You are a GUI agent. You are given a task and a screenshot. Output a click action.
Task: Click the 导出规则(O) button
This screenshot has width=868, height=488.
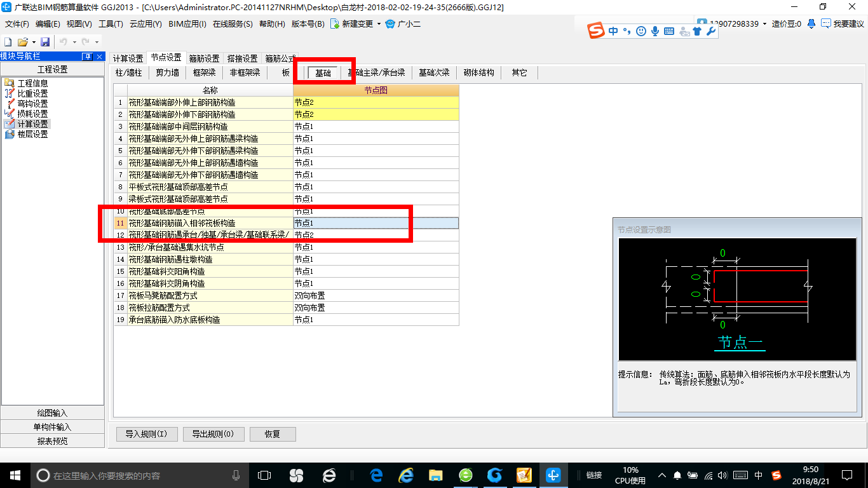tap(213, 435)
